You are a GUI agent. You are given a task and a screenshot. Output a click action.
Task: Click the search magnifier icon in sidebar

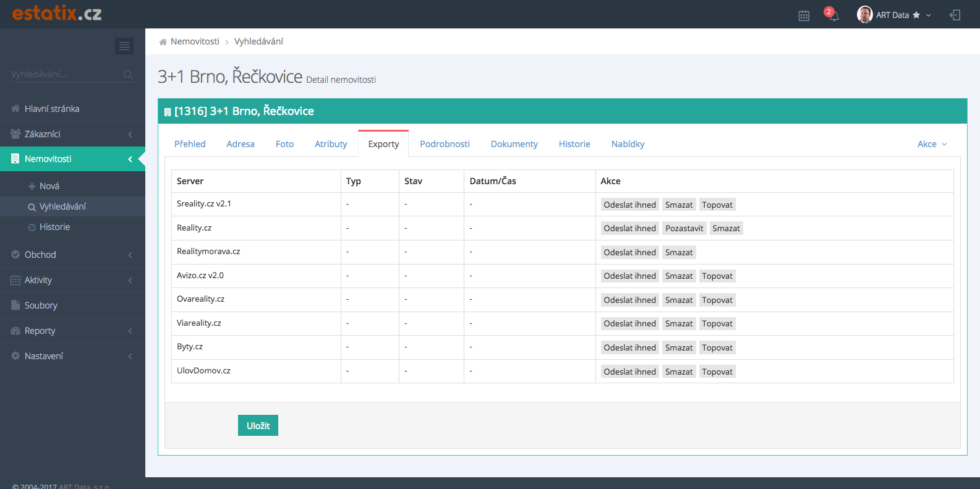(128, 75)
